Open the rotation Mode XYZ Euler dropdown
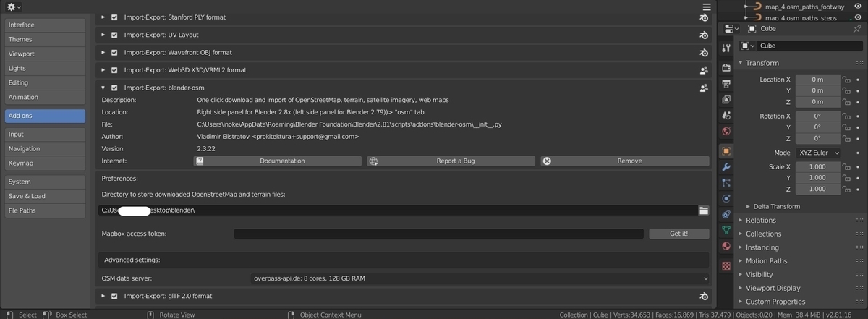The image size is (868, 319). pos(818,153)
